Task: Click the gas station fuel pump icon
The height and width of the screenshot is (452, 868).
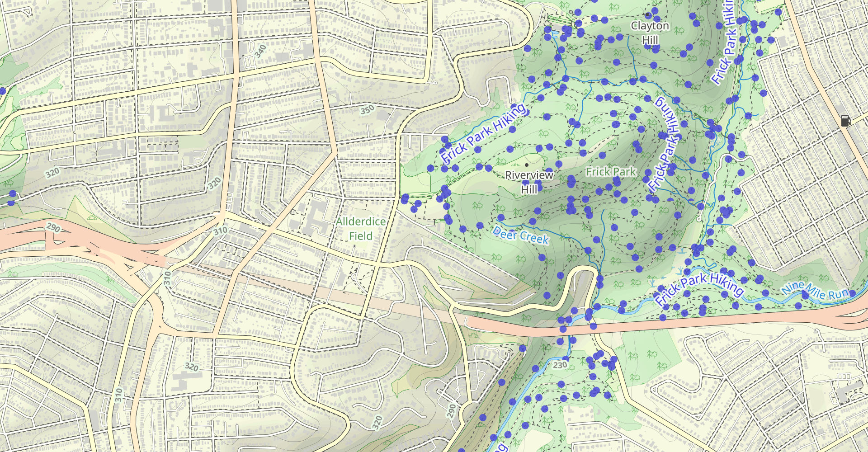Action: click(846, 121)
